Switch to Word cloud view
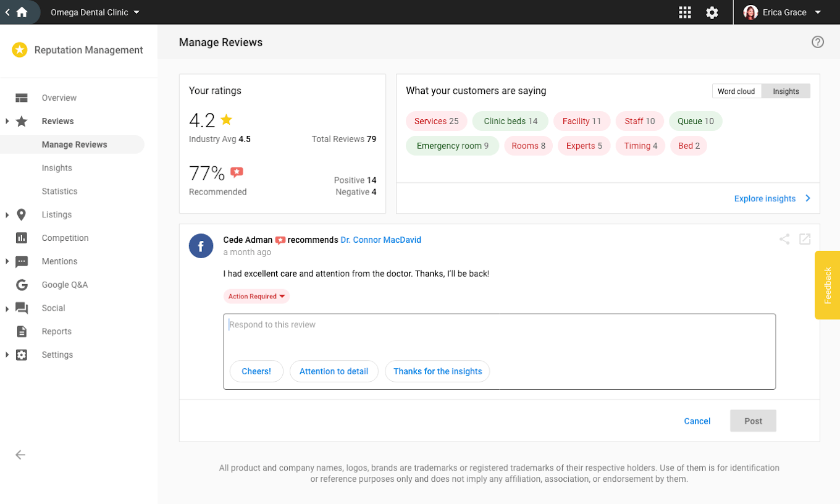840x504 pixels. point(736,91)
